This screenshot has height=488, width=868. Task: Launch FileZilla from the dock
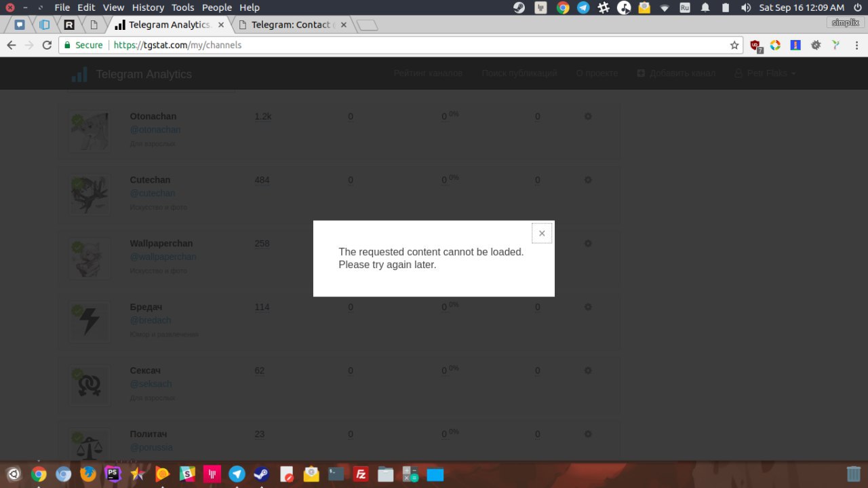tap(361, 474)
